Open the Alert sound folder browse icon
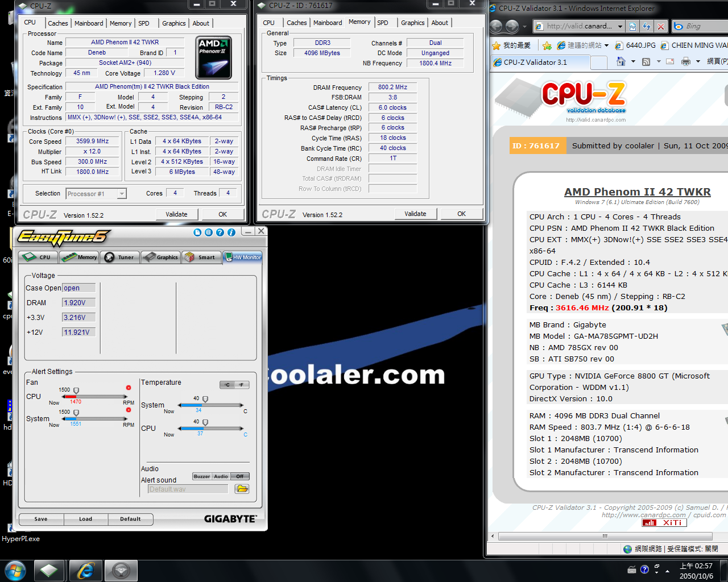Image resolution: width=728 pixels, height=582 pixels. pyautogui.click(x=241, y=488)
